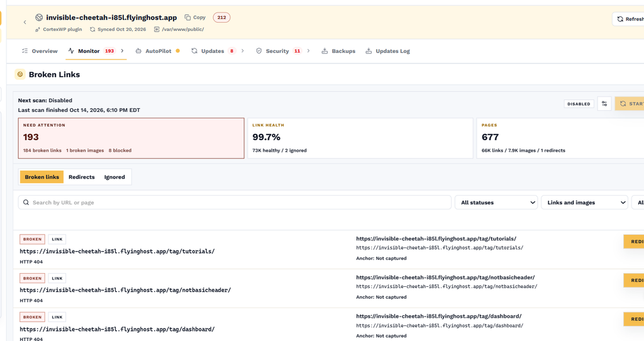Open the Backups tab

pos(338,51)
